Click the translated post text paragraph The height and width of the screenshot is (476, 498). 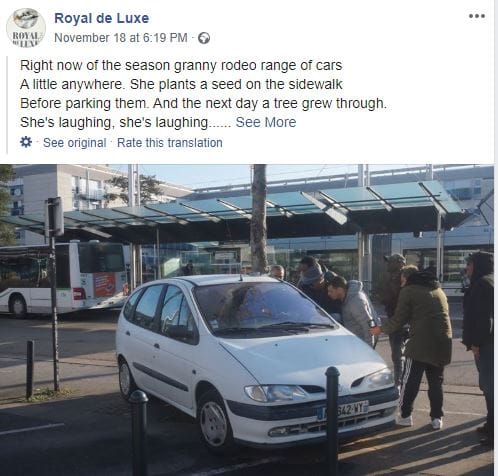pyautogui.click(x=203, y=94)
